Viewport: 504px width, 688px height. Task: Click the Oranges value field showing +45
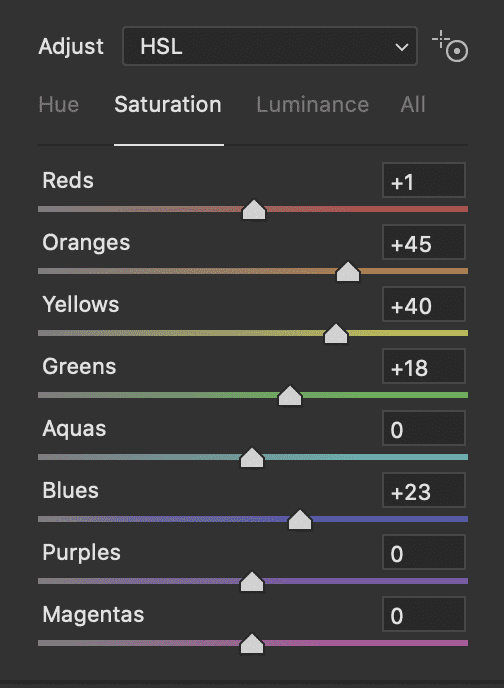click(x=424, y=242)
